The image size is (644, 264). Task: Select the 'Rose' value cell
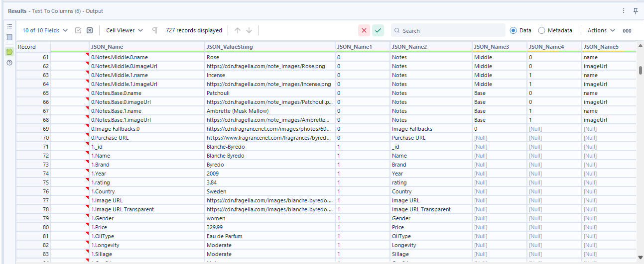[270, 57]
